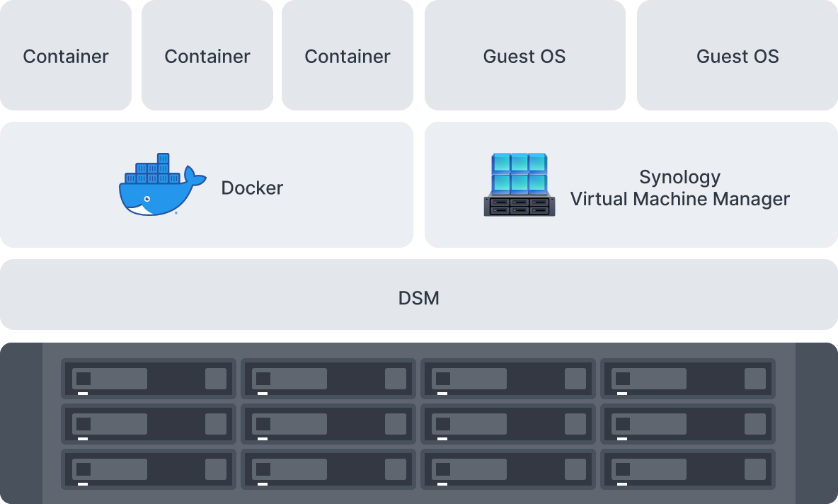Enable the third Container block
The width and height of the screenshot is (838, 504).
(347, 56)
